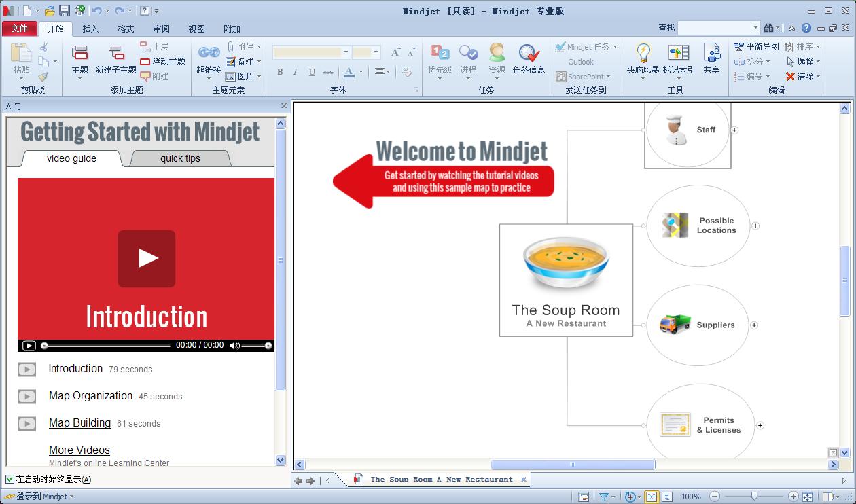Open the font color dropdown
This screenshot has height=504, width=856.
(361, 72)
